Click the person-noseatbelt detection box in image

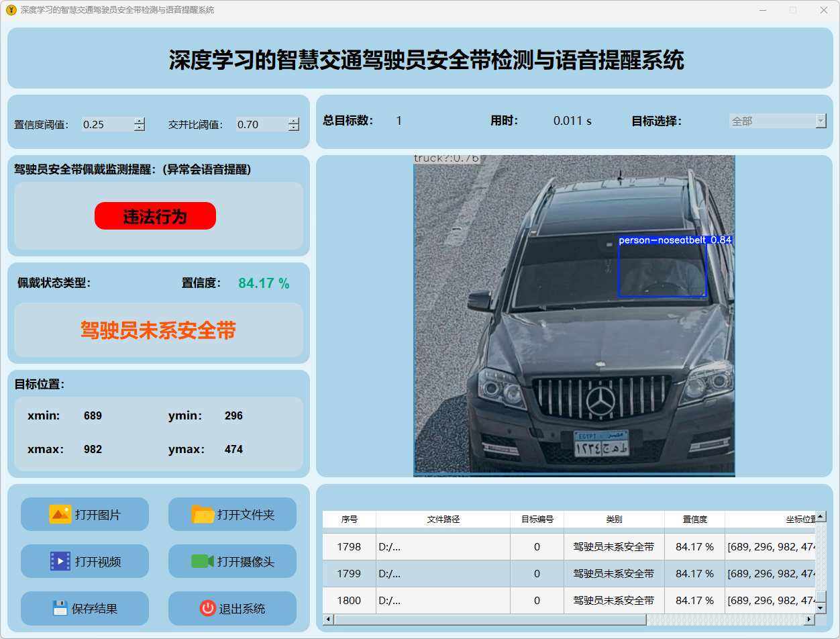[x=662, y=270]
